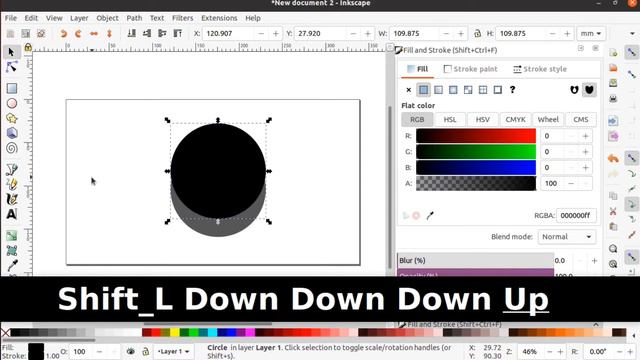Click yellow swatch in color palette
Image resolution: width=640 pixels, height=360 pixels.
coord(175,333)
